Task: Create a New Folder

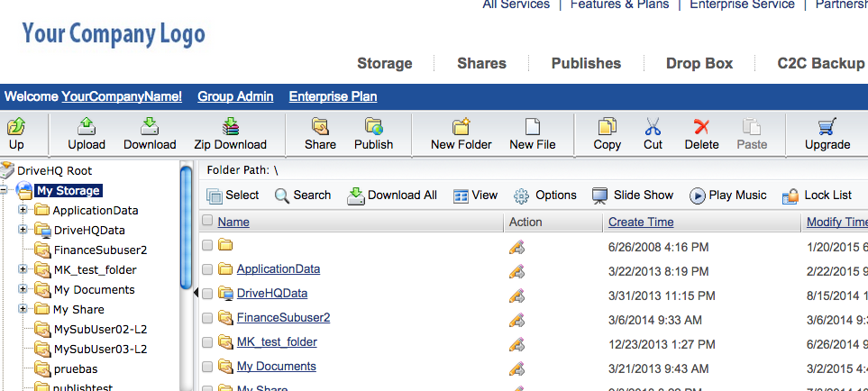Action: (x=461, y=128)
